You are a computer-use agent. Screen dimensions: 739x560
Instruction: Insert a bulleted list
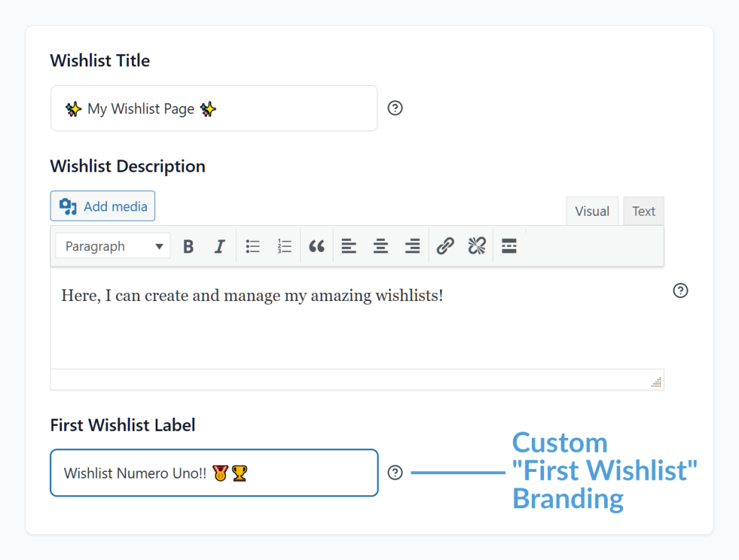click(x=253, y=247)
